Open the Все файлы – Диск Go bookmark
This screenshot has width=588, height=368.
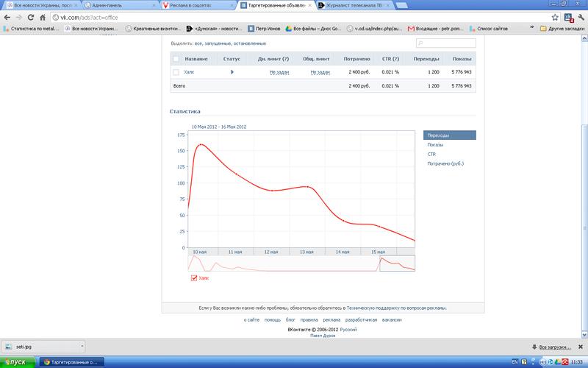click(314, 28)
